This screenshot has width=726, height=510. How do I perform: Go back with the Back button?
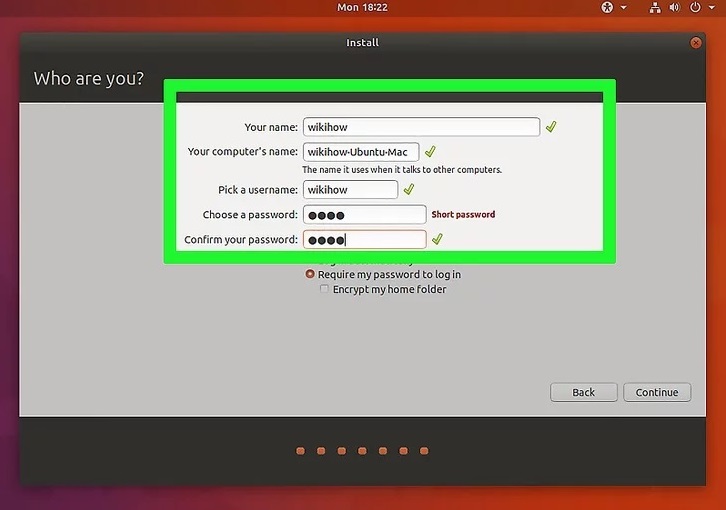[583, 392]
